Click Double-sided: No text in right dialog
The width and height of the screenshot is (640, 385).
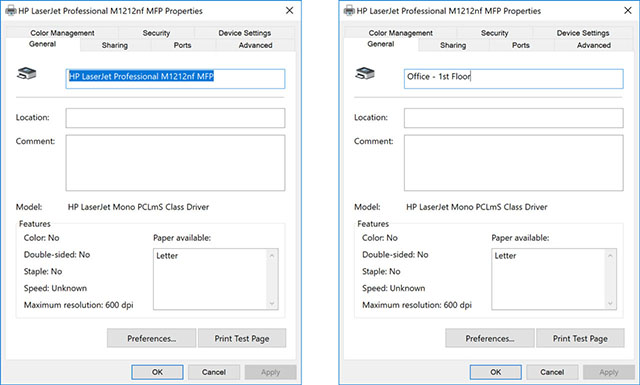pos(395,255)
